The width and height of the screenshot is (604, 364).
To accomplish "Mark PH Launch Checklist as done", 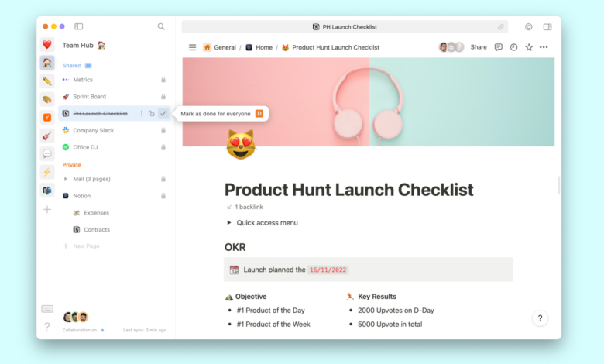I will (x=163, y=113).
